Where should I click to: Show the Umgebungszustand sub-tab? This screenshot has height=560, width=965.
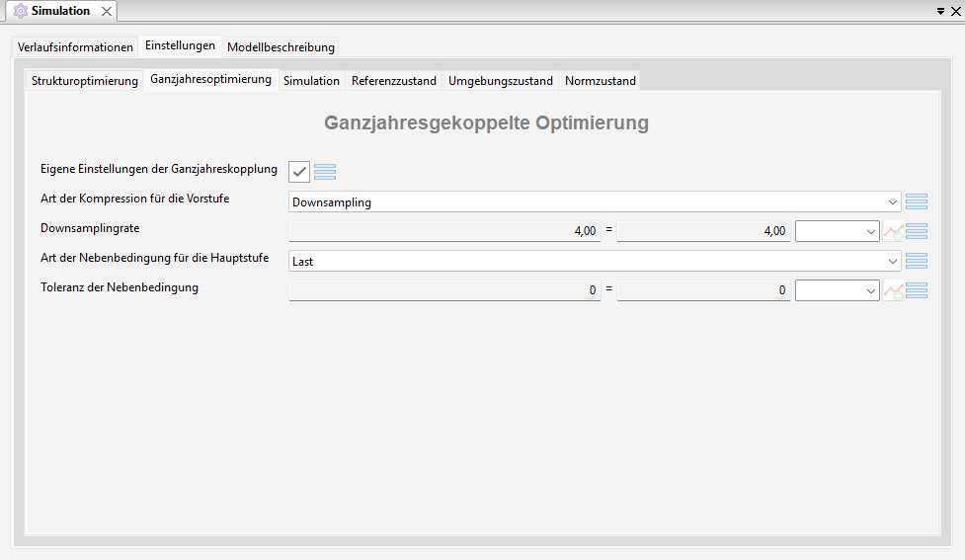coord(500,81)
